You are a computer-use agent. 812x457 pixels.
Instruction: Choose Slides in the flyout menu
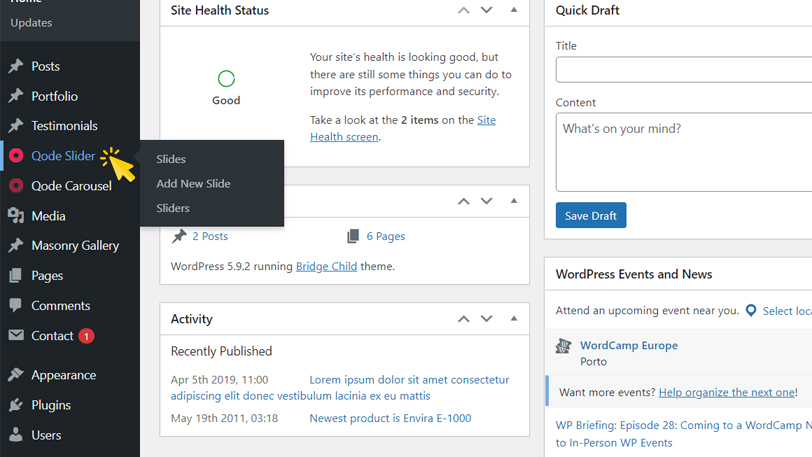point(171,159)
